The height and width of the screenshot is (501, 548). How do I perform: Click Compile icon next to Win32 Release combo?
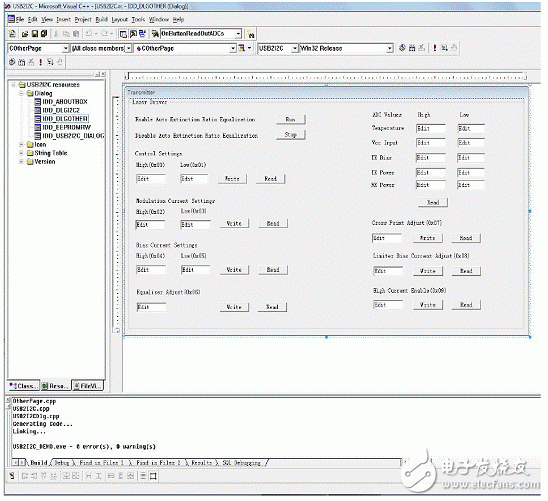coord(403,48)
